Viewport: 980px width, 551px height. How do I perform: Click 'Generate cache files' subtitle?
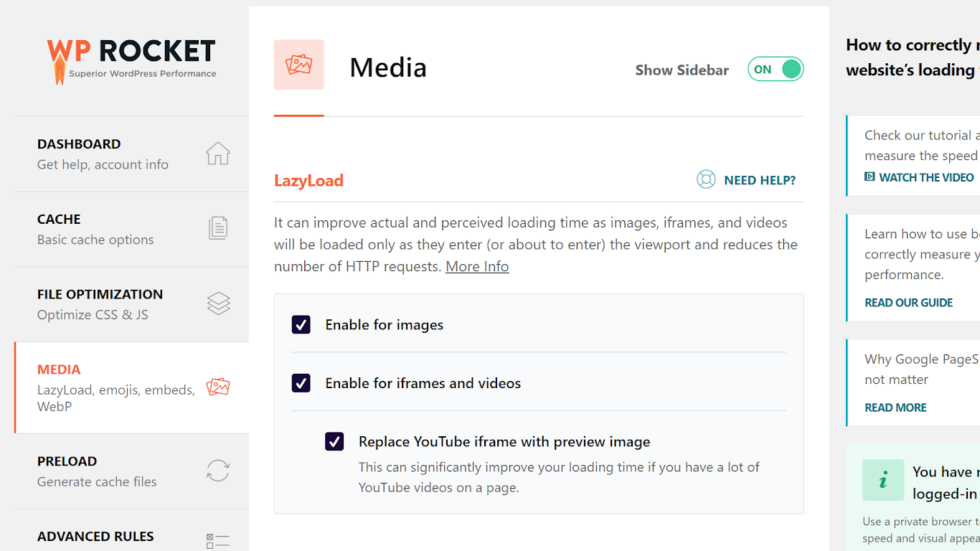pos(97,481)
